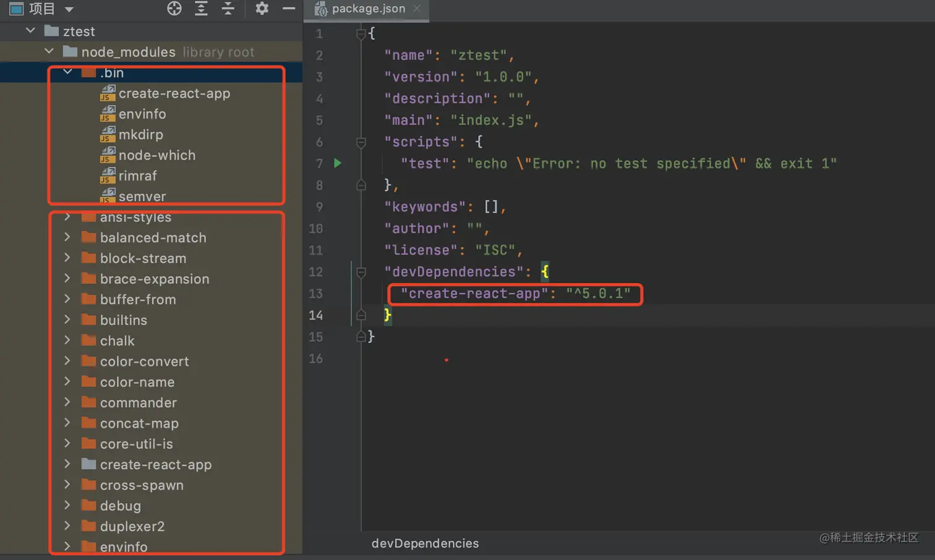This screenshot has height=560, width=935.
Task: Click the commander folder icon
Action: 89,402
